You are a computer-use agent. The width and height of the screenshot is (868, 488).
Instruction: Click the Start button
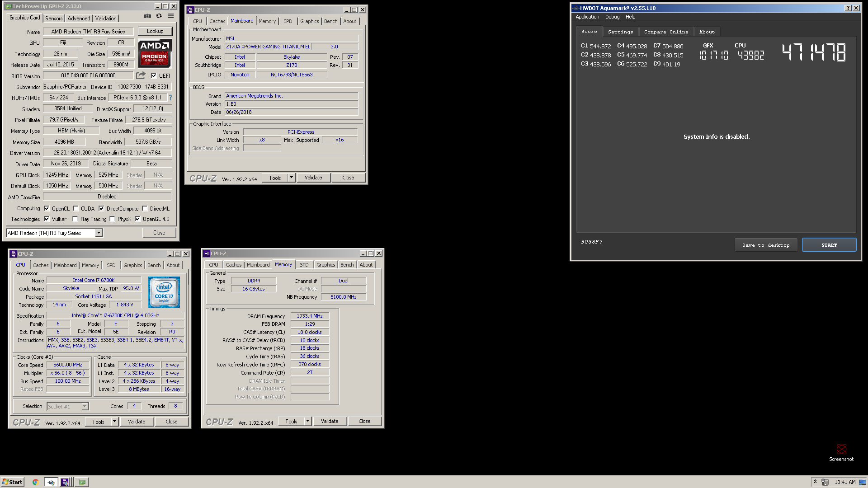pos(12,482)
